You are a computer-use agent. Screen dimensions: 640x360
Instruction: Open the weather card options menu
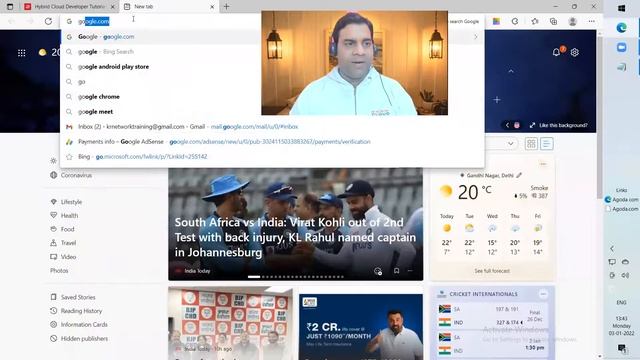[x=543, y=164]
